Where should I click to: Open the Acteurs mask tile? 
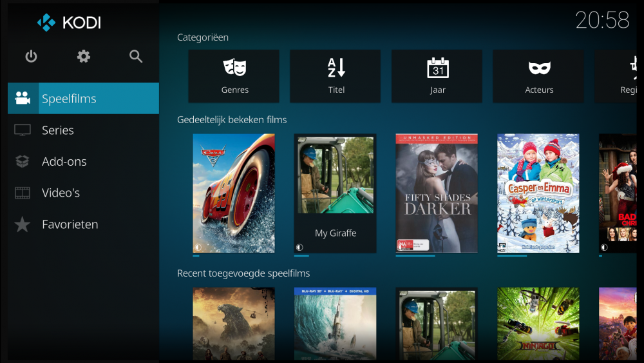[x=538, y=76]
